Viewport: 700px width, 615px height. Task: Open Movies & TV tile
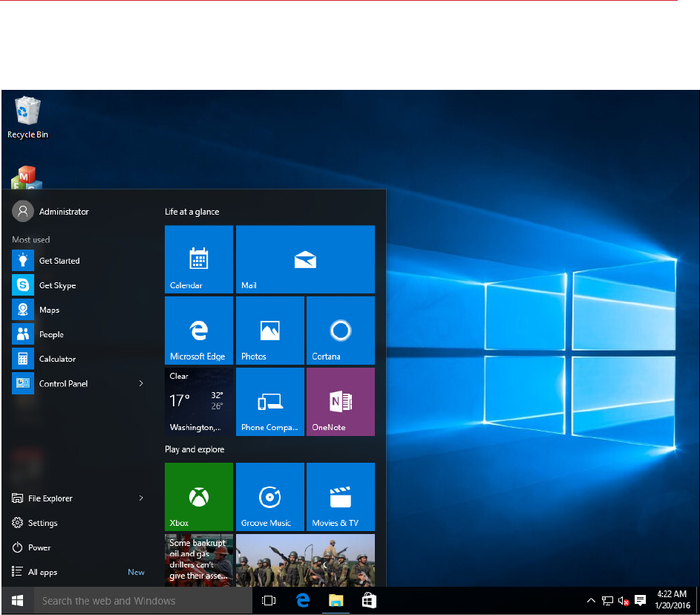point(341,497)
